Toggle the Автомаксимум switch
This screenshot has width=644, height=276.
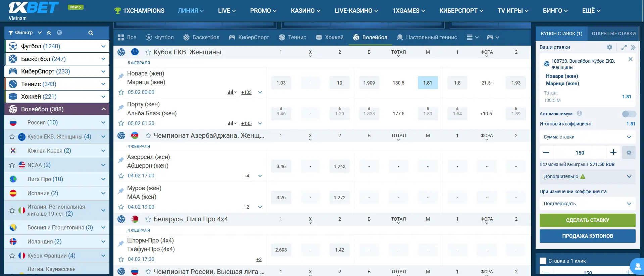coord(629,114)
